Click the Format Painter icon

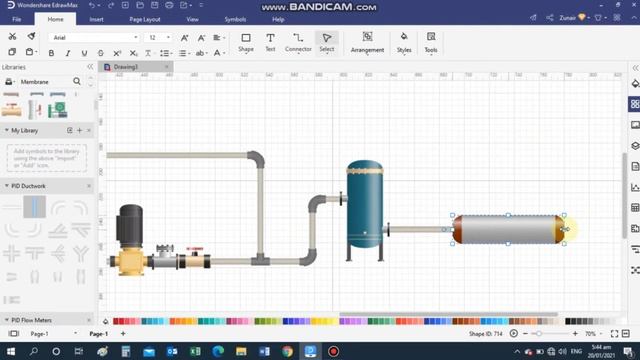click(31, 37)
